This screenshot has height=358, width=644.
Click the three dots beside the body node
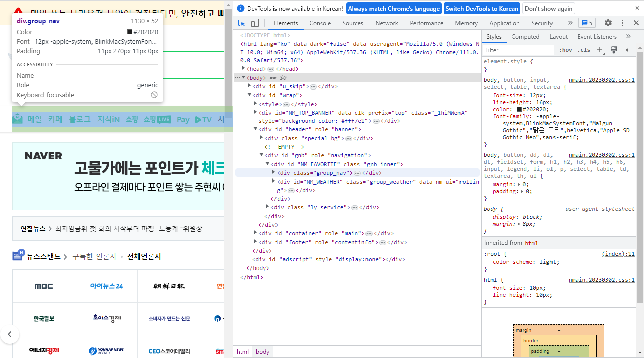click(x=237, y=78)
